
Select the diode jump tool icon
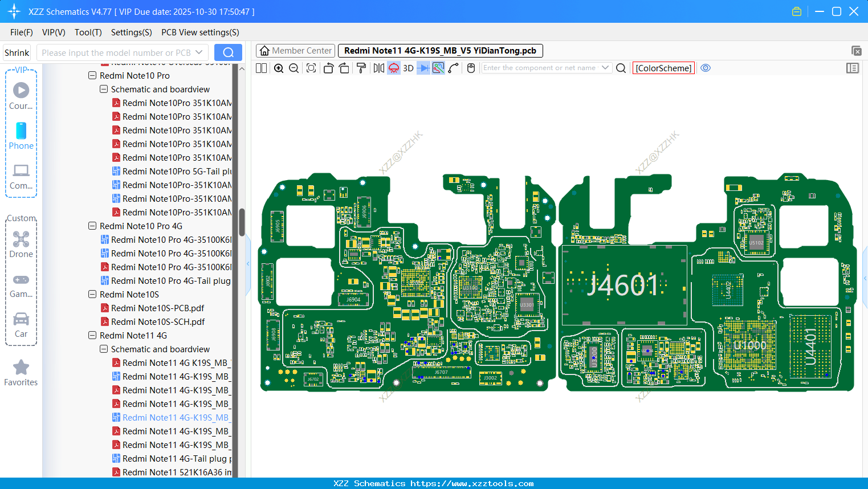click(423, 68)
